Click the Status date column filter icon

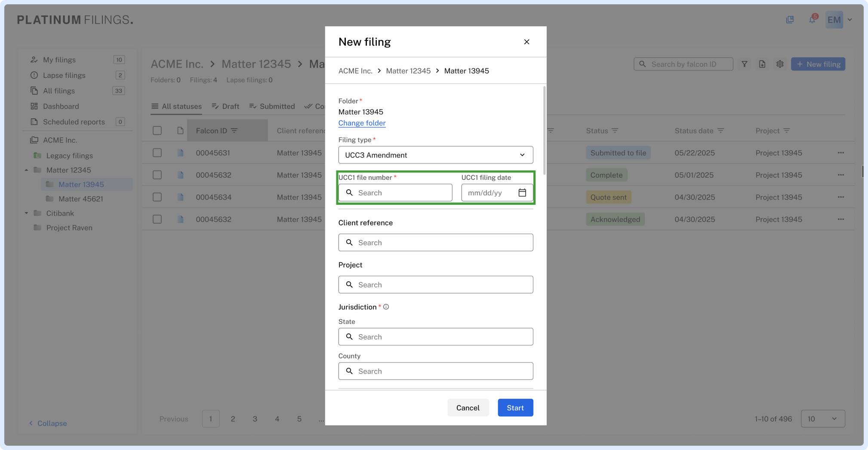click(x=721, y=130)
